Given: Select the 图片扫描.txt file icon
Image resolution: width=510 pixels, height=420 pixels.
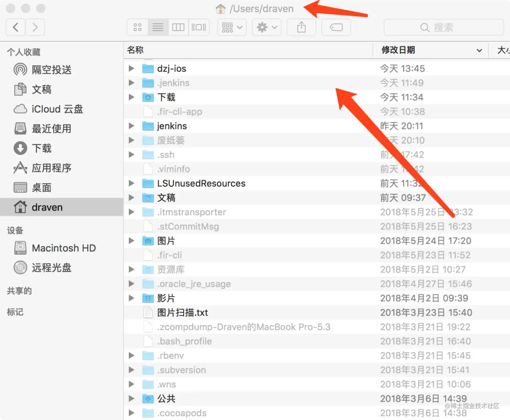Looking at the screenshot, I should 148,313.
